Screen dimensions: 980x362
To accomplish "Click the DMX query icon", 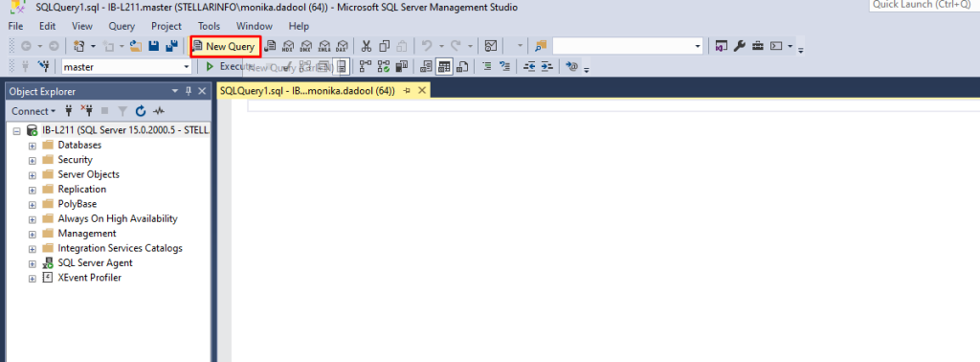I will pos(306,46).
